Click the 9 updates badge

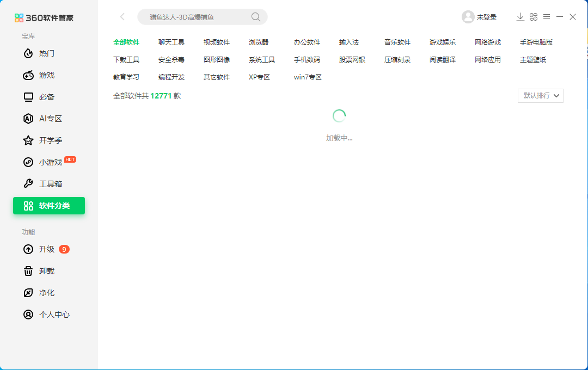click(64, 249)
